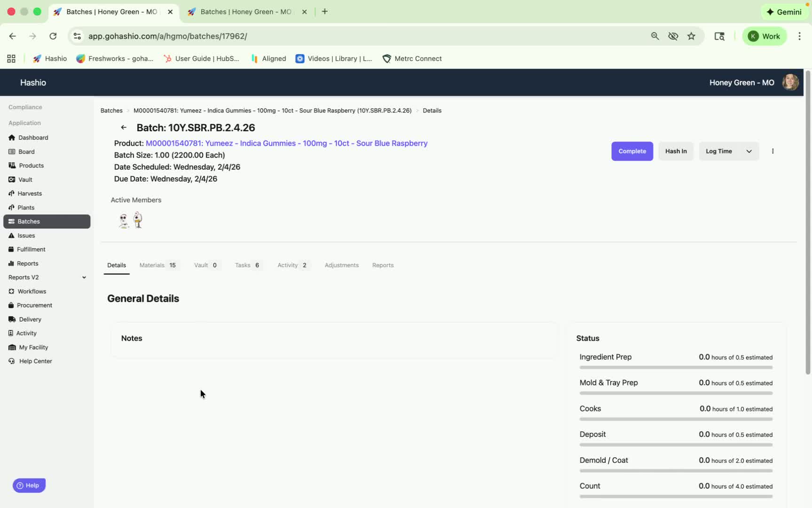This screenshot has width=812, height=508.
Task: Click the Complete button
Action: (632, 151)
